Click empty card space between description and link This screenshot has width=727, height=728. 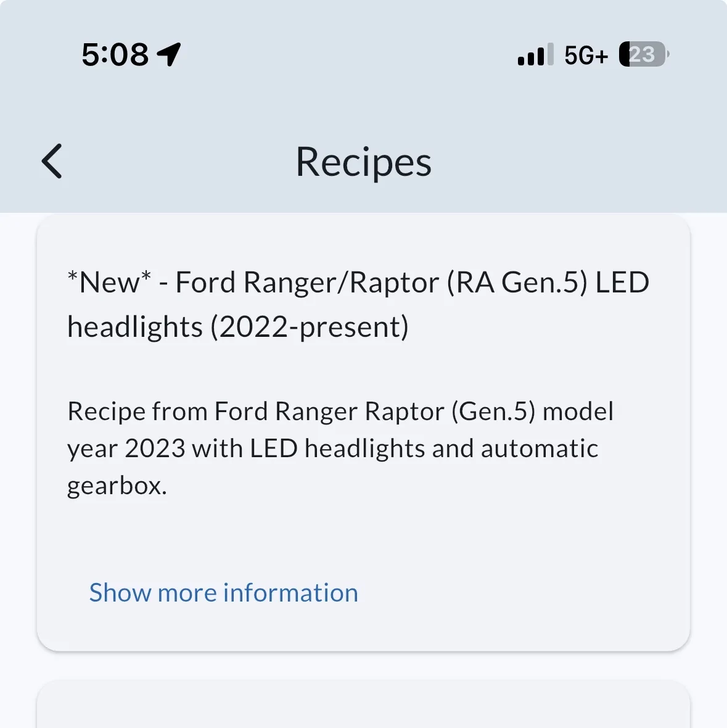click(x=363, y=539)
